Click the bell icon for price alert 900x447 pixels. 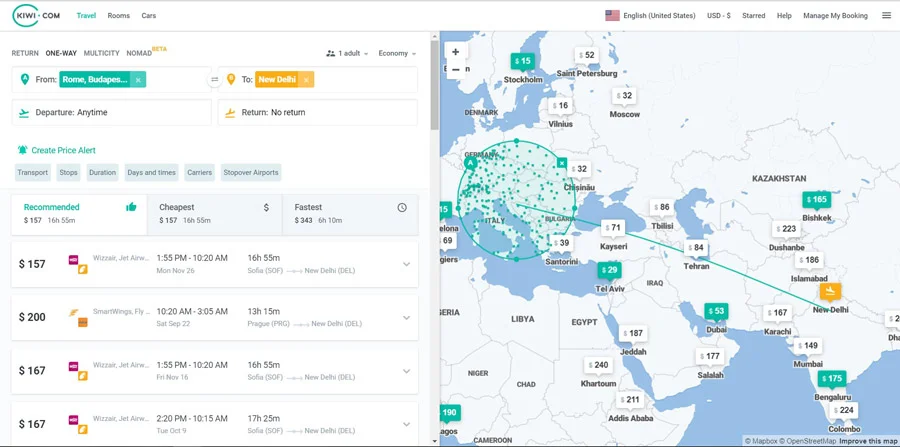[x=22, y=150]
